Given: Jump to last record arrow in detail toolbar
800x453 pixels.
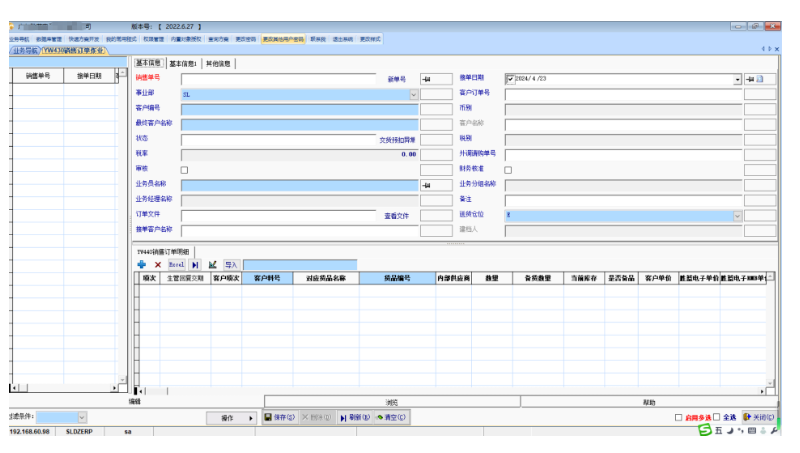Looking at the screenshot, I should (x=195, y=265).
